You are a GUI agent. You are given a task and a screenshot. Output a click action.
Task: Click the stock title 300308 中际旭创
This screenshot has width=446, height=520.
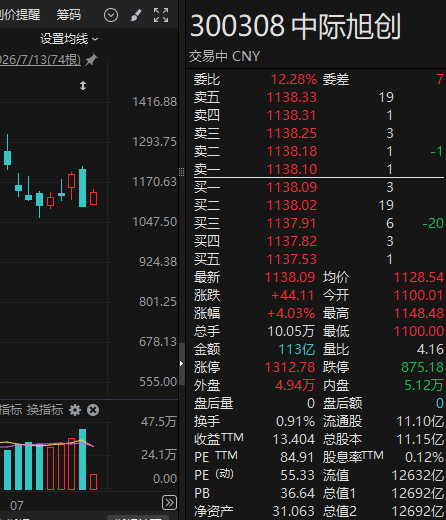coord(295,26)
